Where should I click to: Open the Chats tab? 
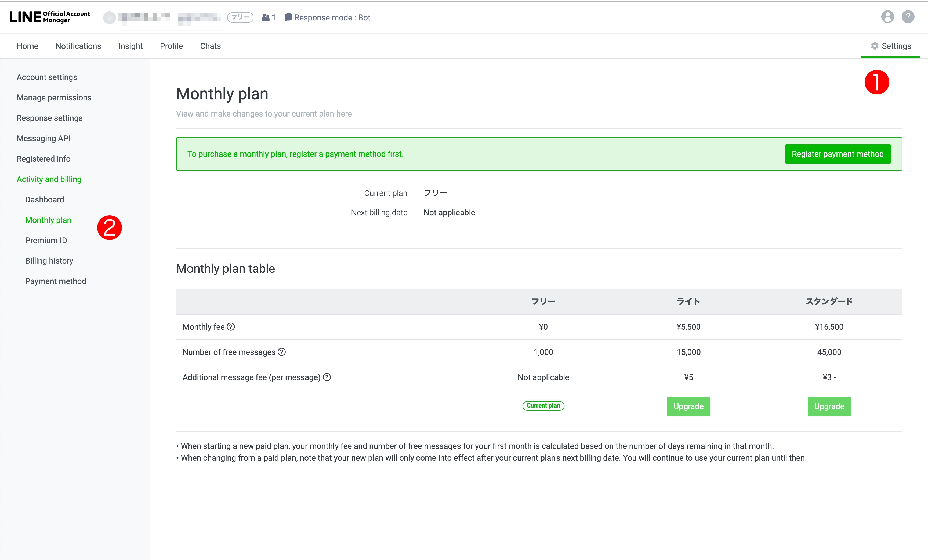(210, 46)
